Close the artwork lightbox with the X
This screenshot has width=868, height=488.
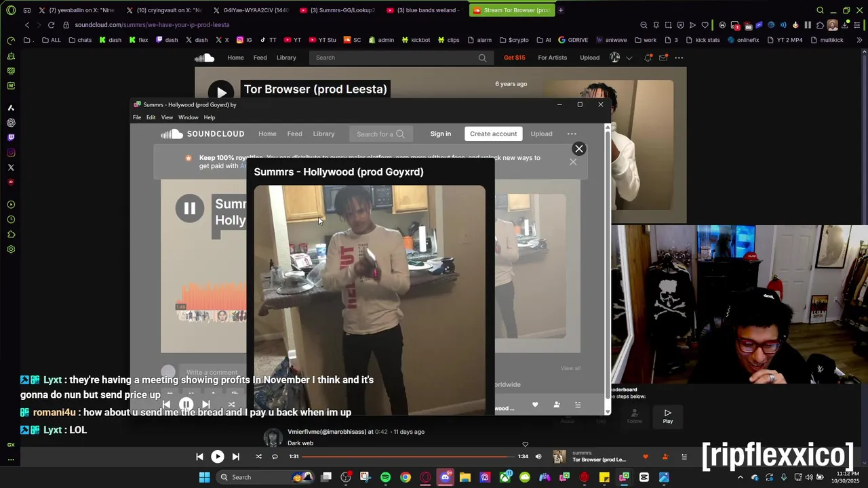click(578, 149)
